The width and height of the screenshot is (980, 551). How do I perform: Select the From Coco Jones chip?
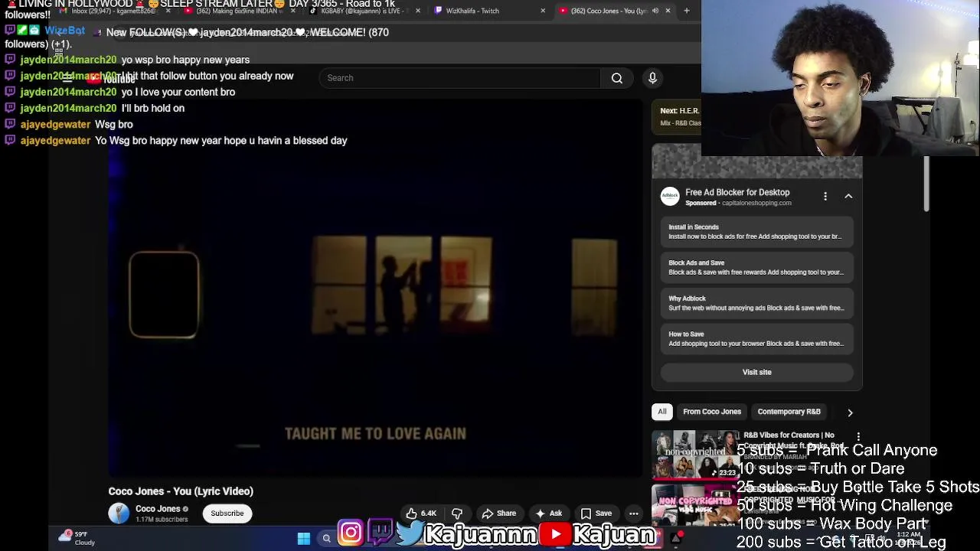point(712,412)
